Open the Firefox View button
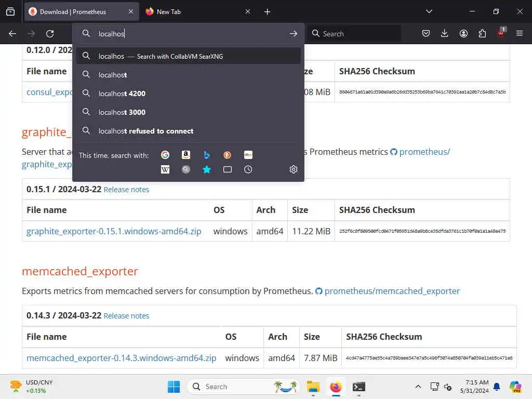Screen dimensions: 532x399 click(x=10, y=11)
